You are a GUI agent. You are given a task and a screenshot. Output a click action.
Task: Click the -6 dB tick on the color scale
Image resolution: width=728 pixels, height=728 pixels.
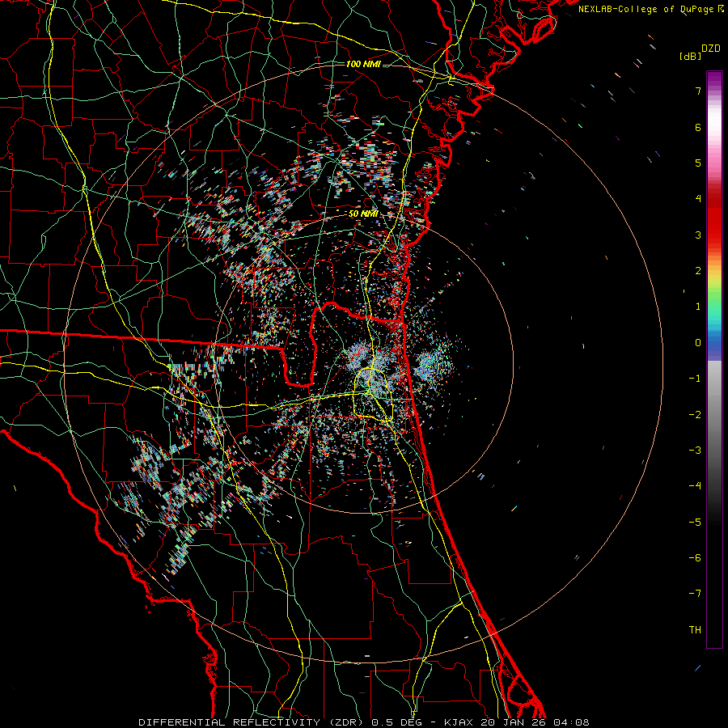coord(695,558)
